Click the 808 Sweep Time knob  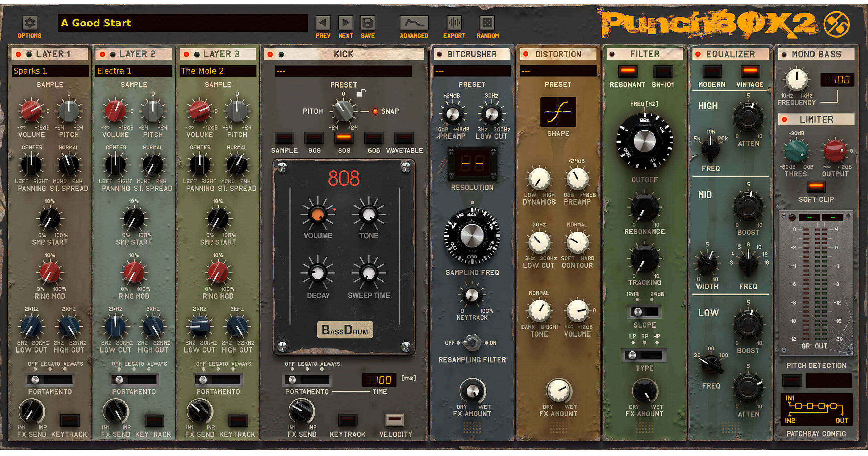(369, 273)
